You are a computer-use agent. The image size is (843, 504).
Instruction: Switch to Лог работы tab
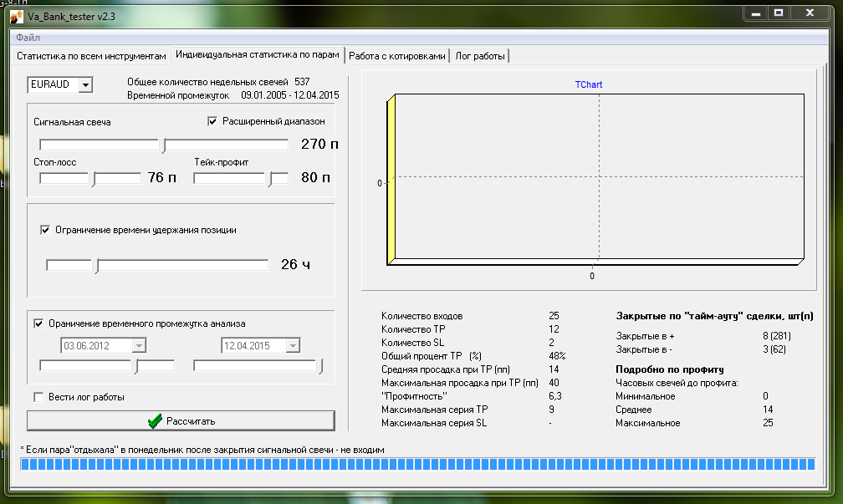click(x=479, y=56)
